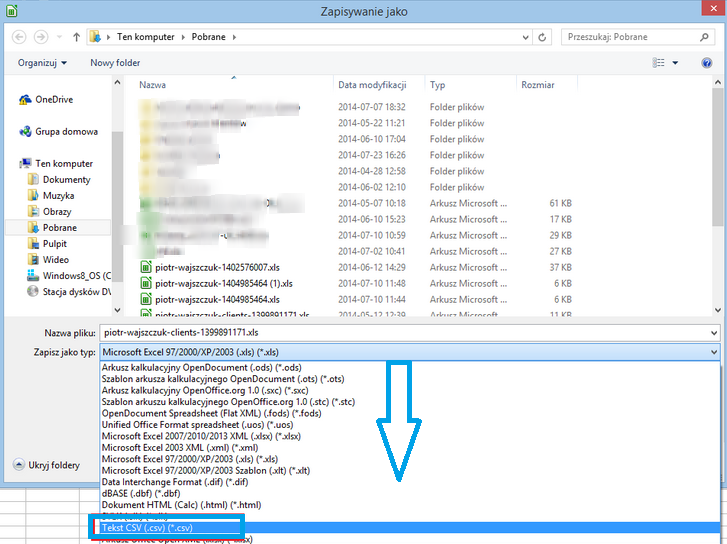This screenshot has width=727, height=544.
Task: Select Ten komputer in navigation pane
Action: [x=56, y=163]
